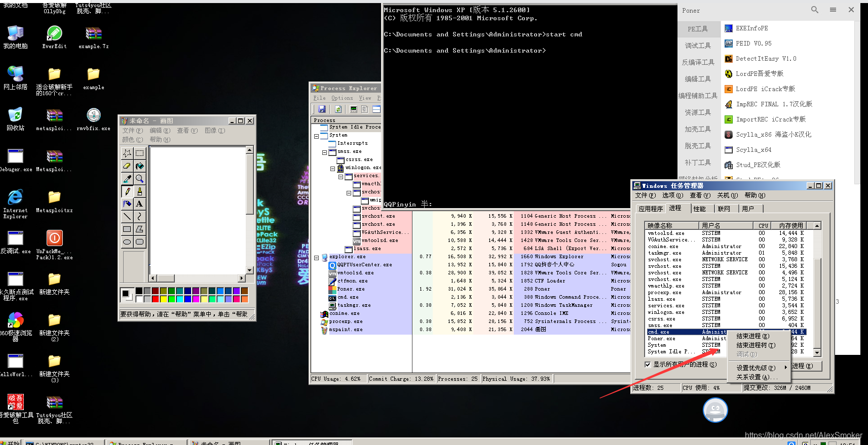Collapse the smss.exe node in the process tree

(x=324, y=152)
